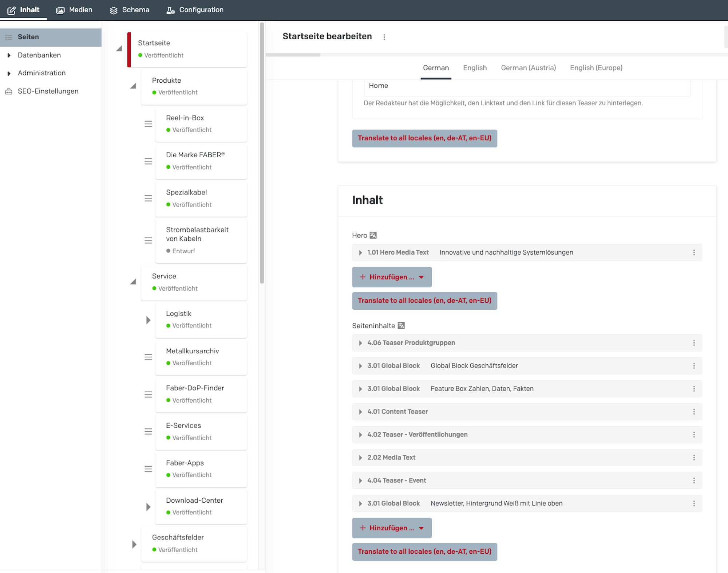The height and width of the screenshot is (573, 728).
Task: Click the drag handle of Metallkursarchiv
Action: [x=148, y=357]
